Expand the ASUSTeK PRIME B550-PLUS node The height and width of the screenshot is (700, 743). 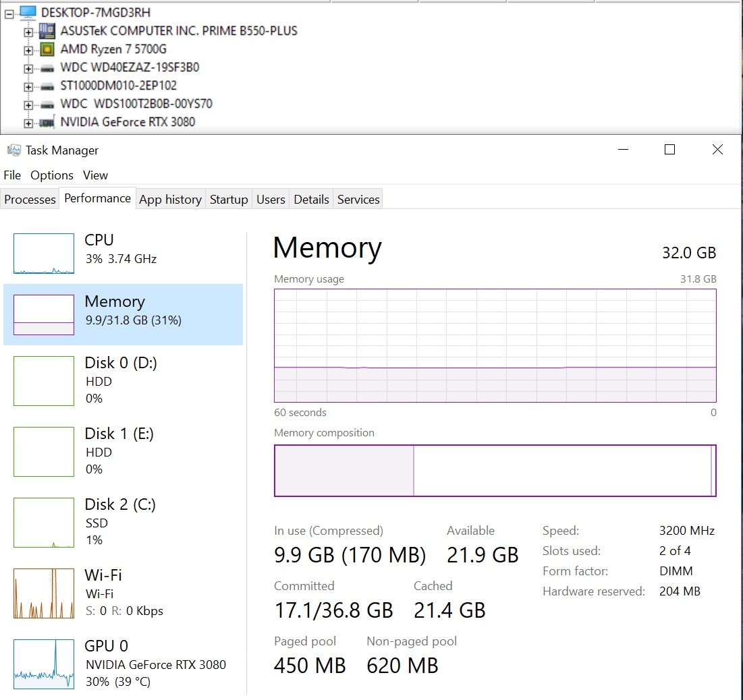pyautogui.click(x=28, y=32)
